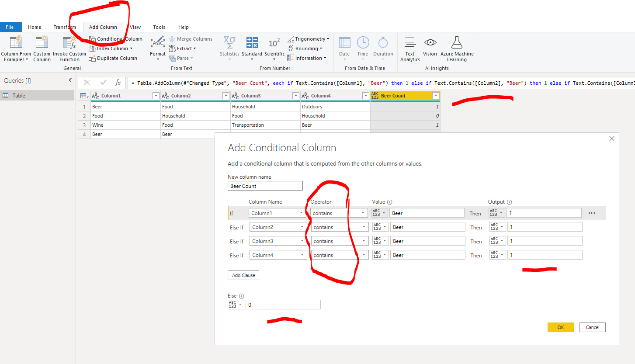Change Beer Count data type icon
635x364 pixels.
click(x=375, y=96)
